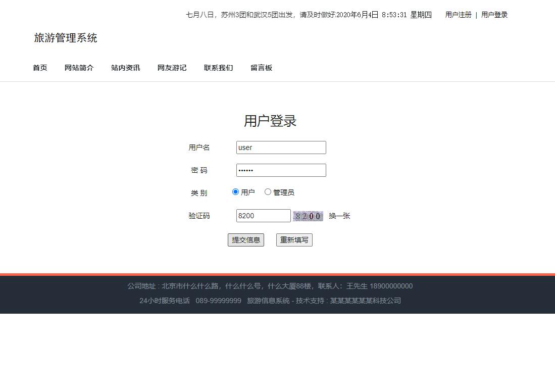Viewport: 555px width, 392px height.
Task: Visit the 留言板 message board
Action: (261, 67)
